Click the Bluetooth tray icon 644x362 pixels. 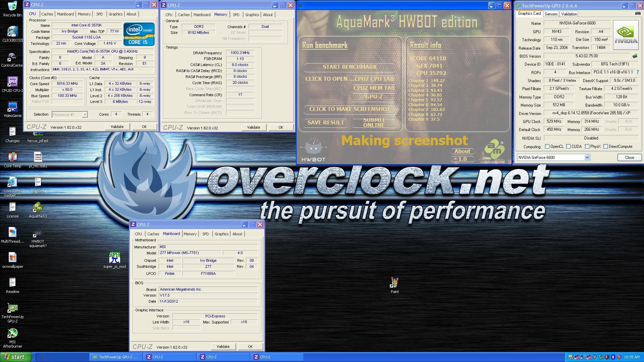click(613, 357)
